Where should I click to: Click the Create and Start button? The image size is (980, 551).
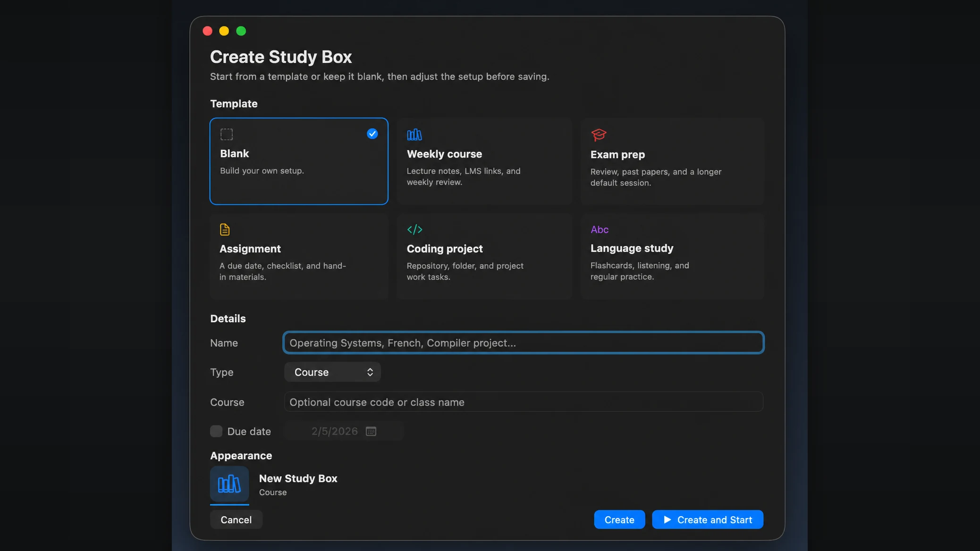(x=708, y=519)
